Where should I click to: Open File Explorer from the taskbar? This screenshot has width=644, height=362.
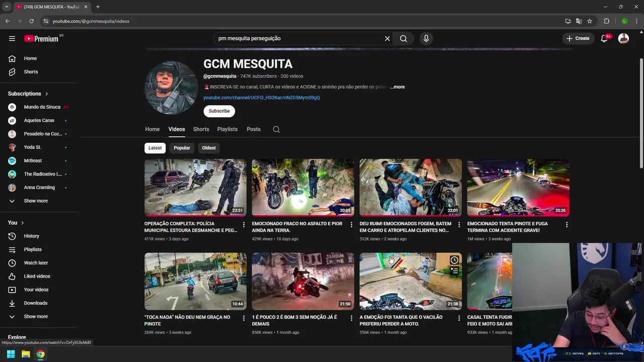click(26, 354)
